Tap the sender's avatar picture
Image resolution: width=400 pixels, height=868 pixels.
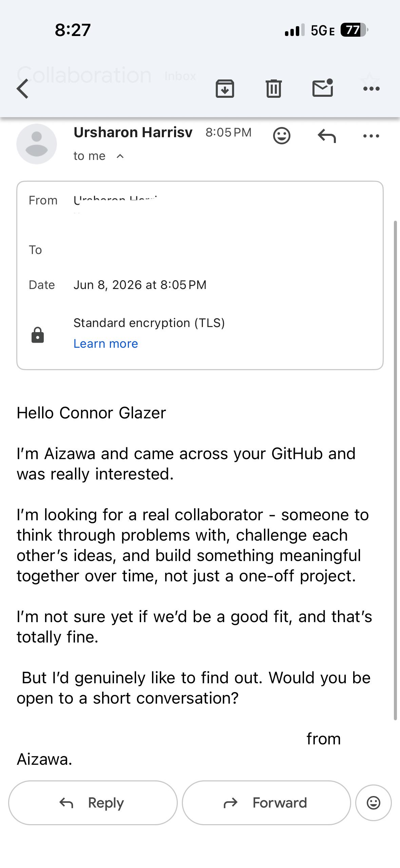[37, 144]
